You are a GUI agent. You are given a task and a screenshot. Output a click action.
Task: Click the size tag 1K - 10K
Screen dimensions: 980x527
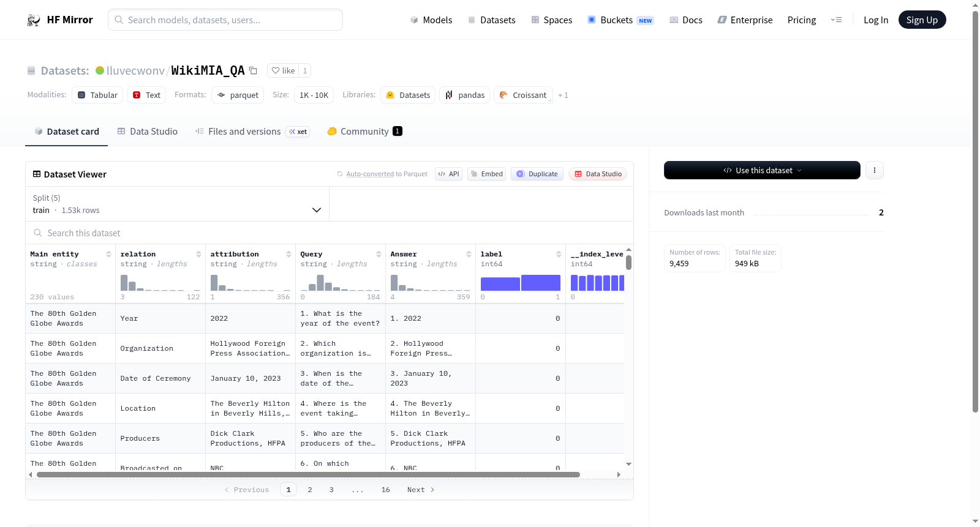click(x=314, y=95)
